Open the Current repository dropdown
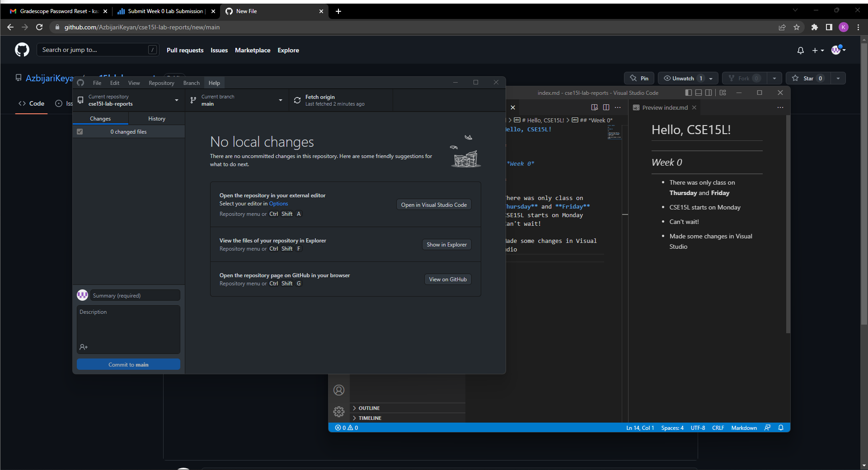Image resolution: width=868 pixels, height=470 pixels. [129, 100]
